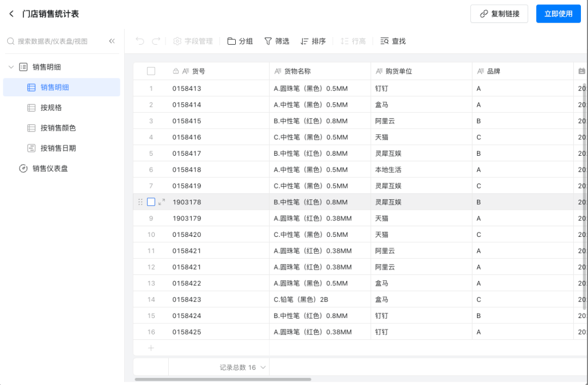Click the back arrow beside 门店销售统计表
The height and width of the screenshot is (385, 588).
(x=11, y=14)
